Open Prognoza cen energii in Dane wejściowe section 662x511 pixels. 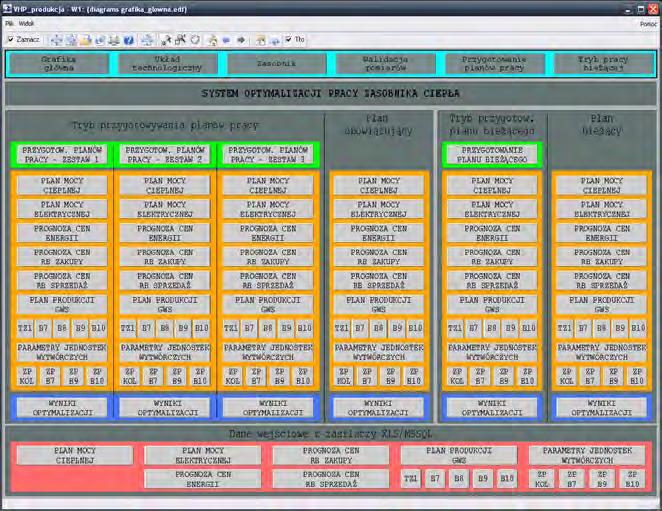coord(203,479)
